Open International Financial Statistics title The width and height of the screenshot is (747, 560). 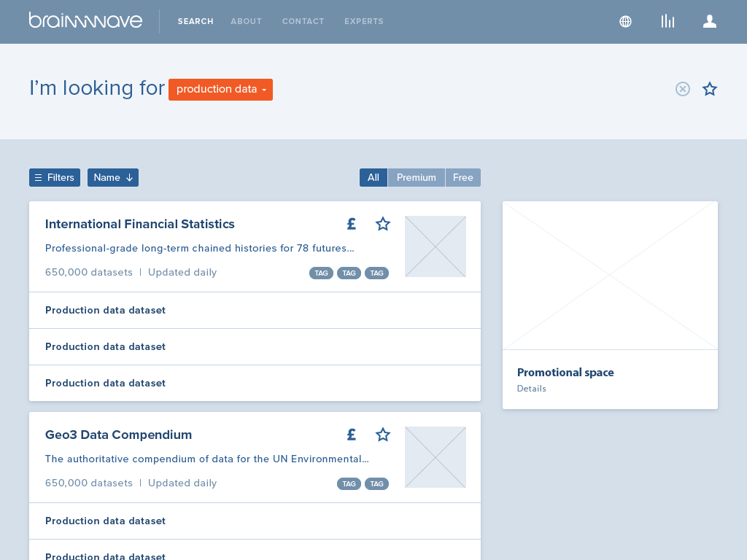point(139,225)
